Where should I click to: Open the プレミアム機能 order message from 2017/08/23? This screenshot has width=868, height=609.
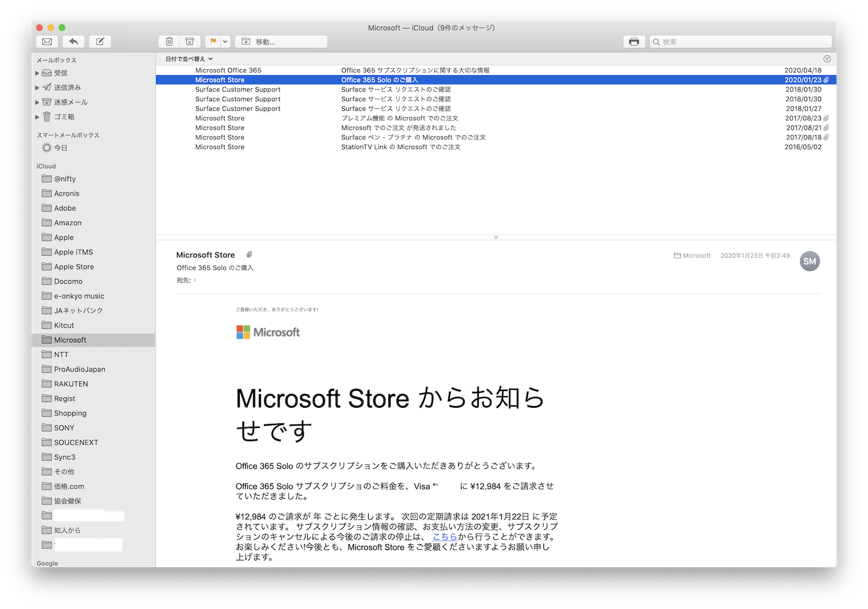pos(496,118)
